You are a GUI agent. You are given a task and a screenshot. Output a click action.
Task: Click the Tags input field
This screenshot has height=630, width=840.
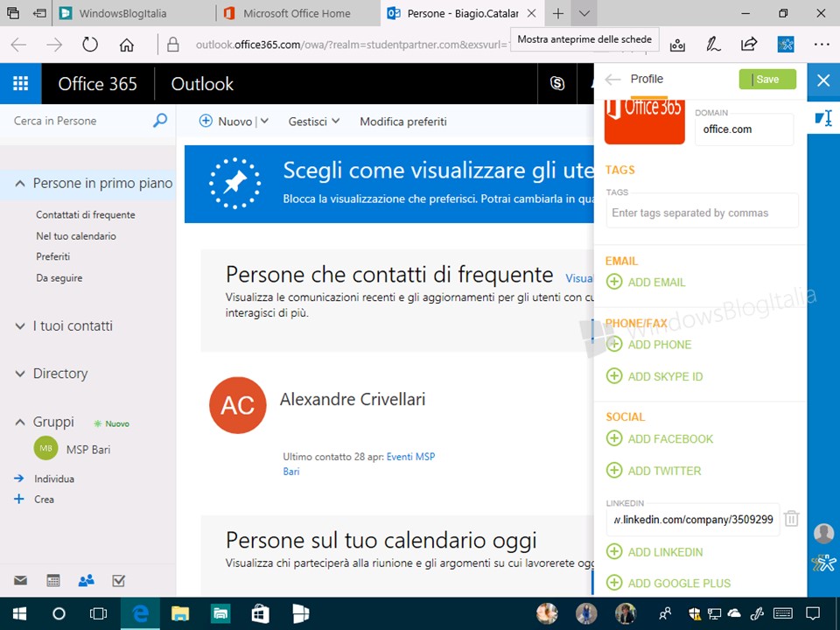(703, 213)
